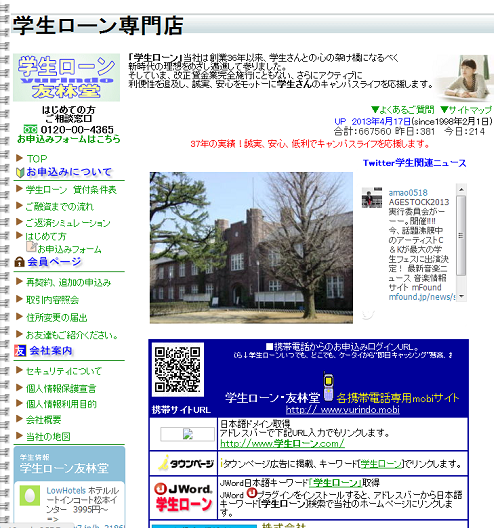Click the free-dial icon beside 0120-00-4365
Screen dimensions: 500x528
click(30, 129)
